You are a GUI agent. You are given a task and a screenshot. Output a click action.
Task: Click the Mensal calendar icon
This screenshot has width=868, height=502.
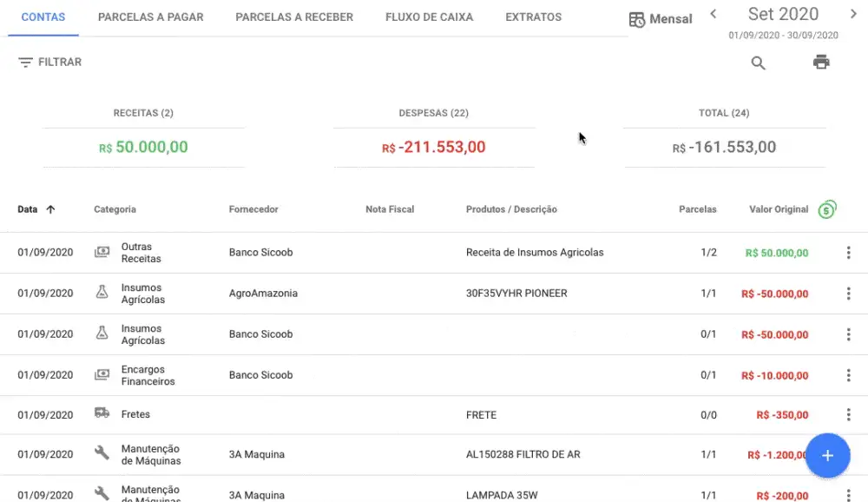tap(636, 18)
